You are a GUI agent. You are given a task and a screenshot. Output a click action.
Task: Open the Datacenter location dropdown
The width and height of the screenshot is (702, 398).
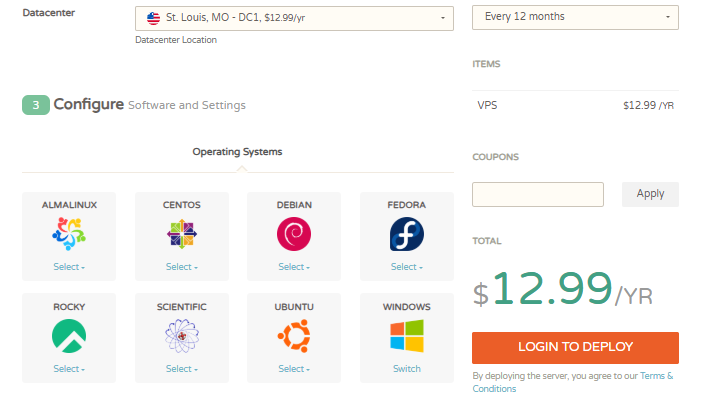coord(294,18)
